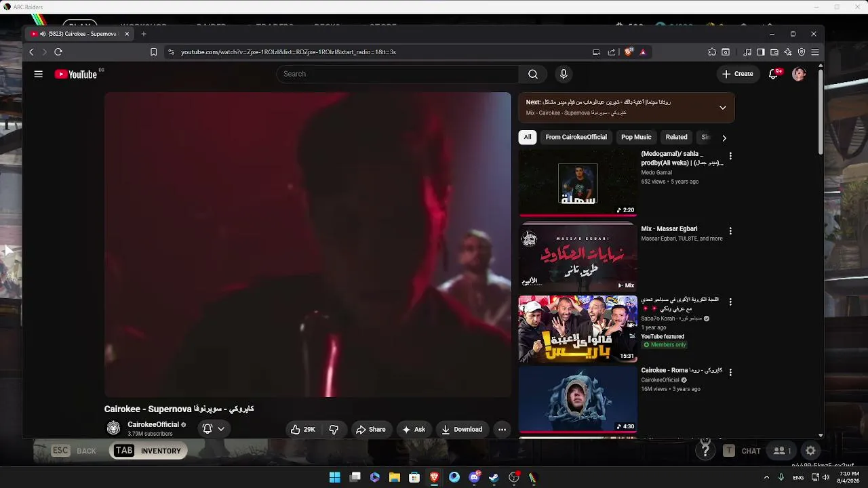This screenshot has height=488, width=868.
Task: Open options for Medo Gamal sahla video
Action: coord(730,157)
